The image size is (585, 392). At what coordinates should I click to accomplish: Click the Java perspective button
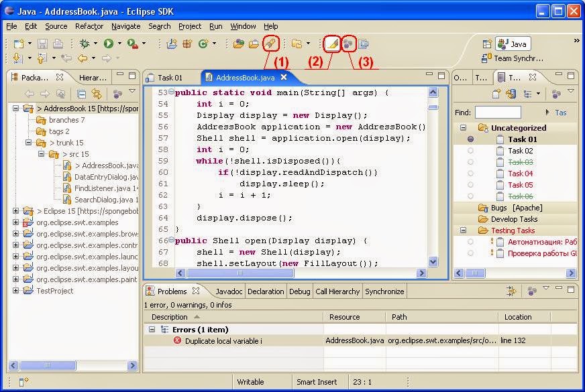(513, 44)
